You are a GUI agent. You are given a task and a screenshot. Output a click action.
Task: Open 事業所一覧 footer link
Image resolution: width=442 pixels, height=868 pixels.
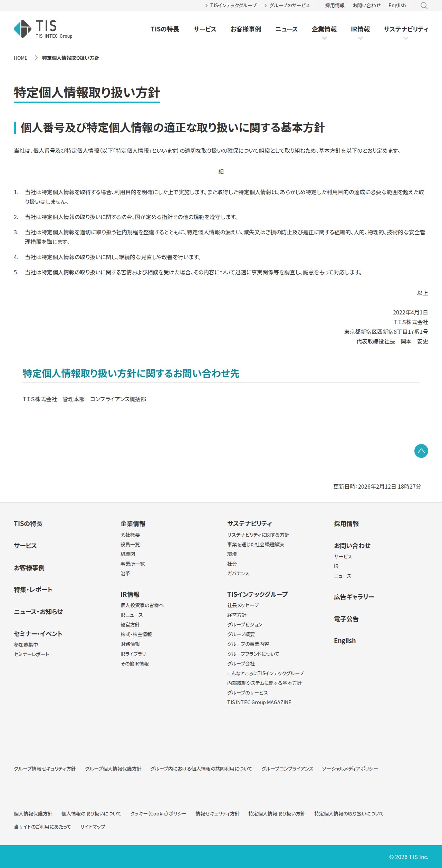pos(133,564)
